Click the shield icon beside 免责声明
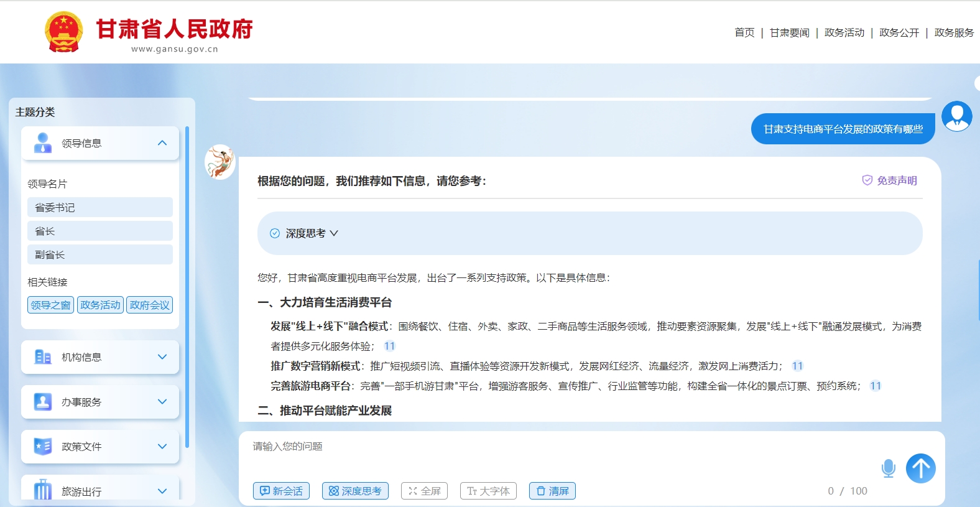 pos(867,180)
